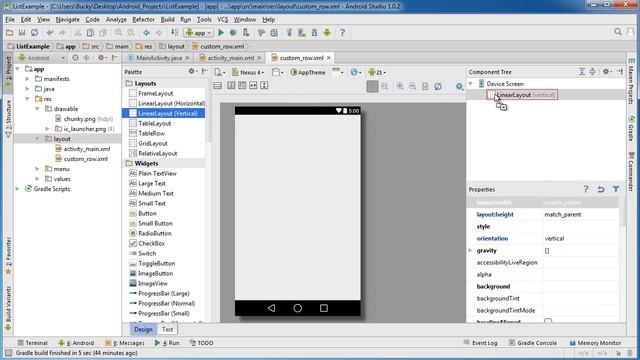Click Zoom Out in the designer toolbar
Viewport: 640px width, 360px height.
pos(413,86)
